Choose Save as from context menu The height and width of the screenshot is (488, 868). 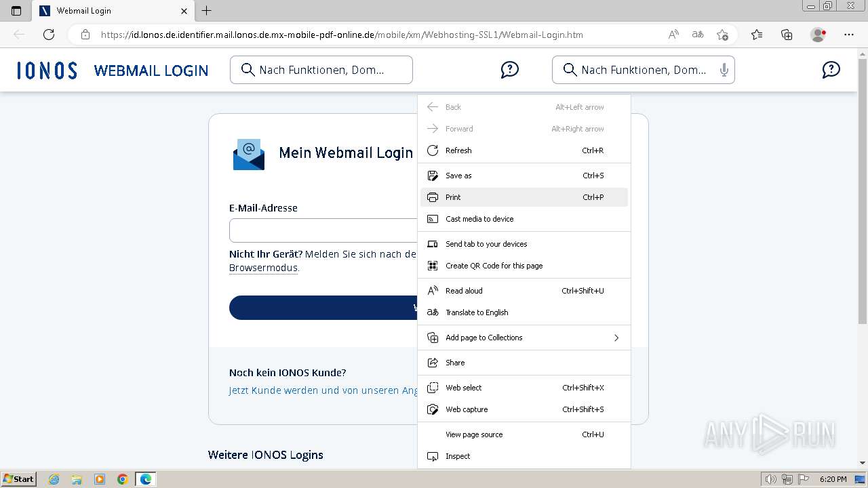(524, 176)
